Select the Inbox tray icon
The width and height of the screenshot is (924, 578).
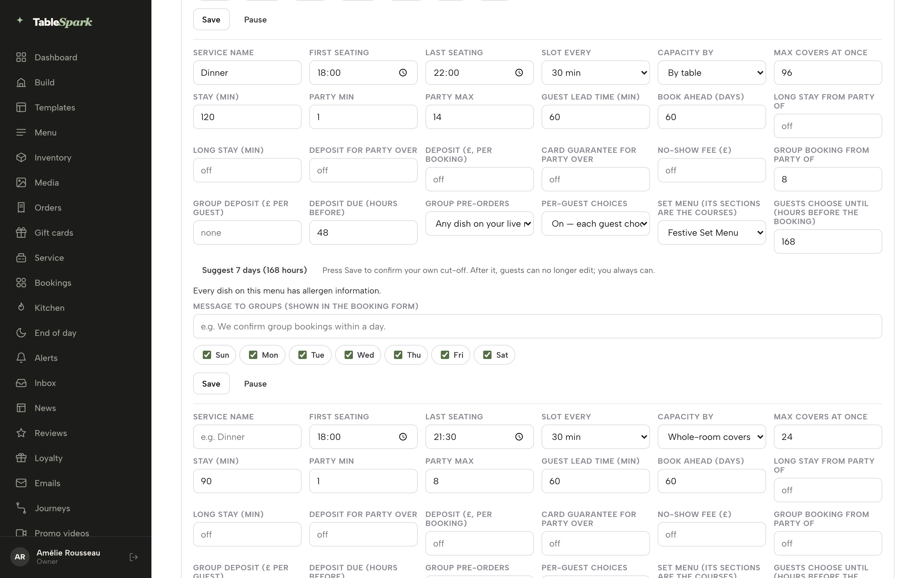(21, 383)
